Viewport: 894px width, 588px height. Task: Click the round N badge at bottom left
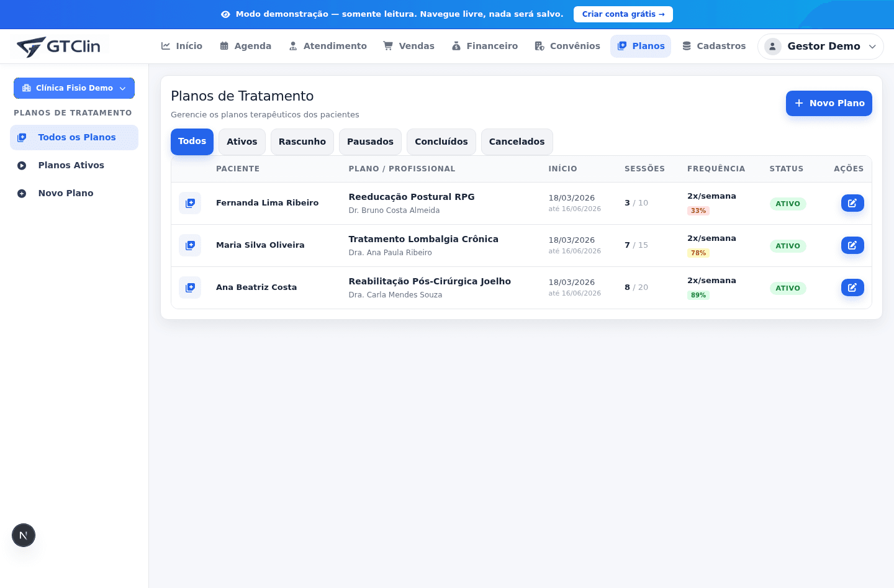pos(24,535)
